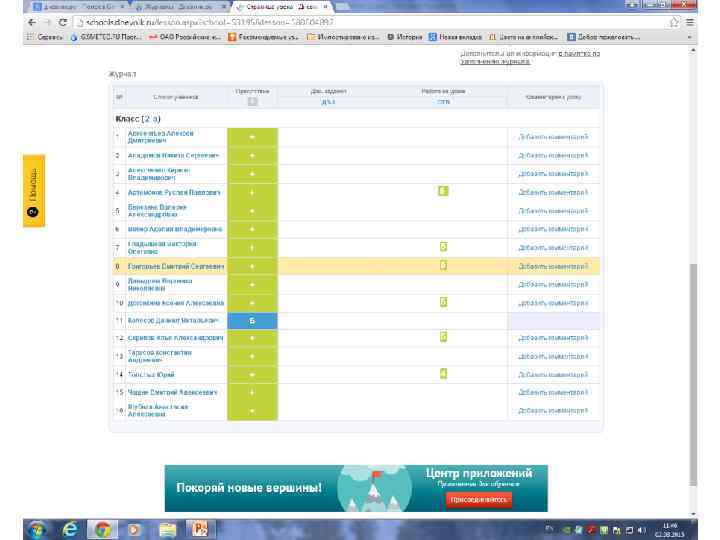Open PowerPoint icon in the taskbar

coord(200,530)
